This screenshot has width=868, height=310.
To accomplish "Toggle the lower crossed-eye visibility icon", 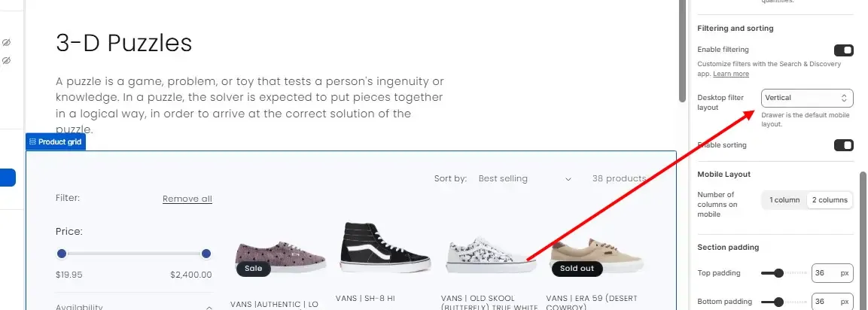I will [x=6, y=60].
